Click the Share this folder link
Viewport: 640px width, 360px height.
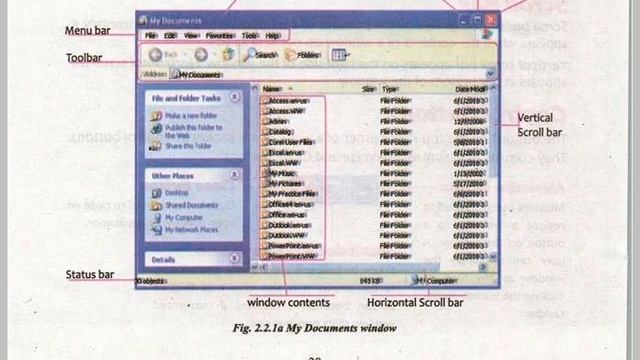click(x=188, y=146)
